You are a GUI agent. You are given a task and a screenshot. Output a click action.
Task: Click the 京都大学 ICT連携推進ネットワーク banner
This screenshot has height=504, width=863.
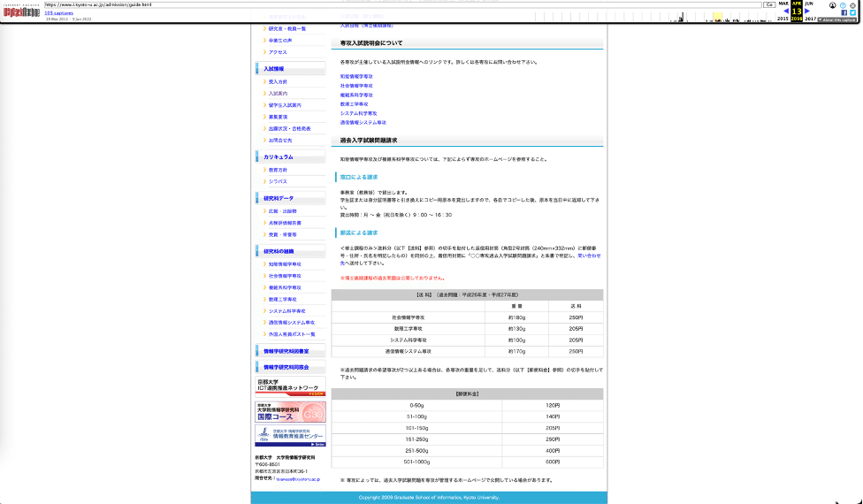(x=291, y=386)
